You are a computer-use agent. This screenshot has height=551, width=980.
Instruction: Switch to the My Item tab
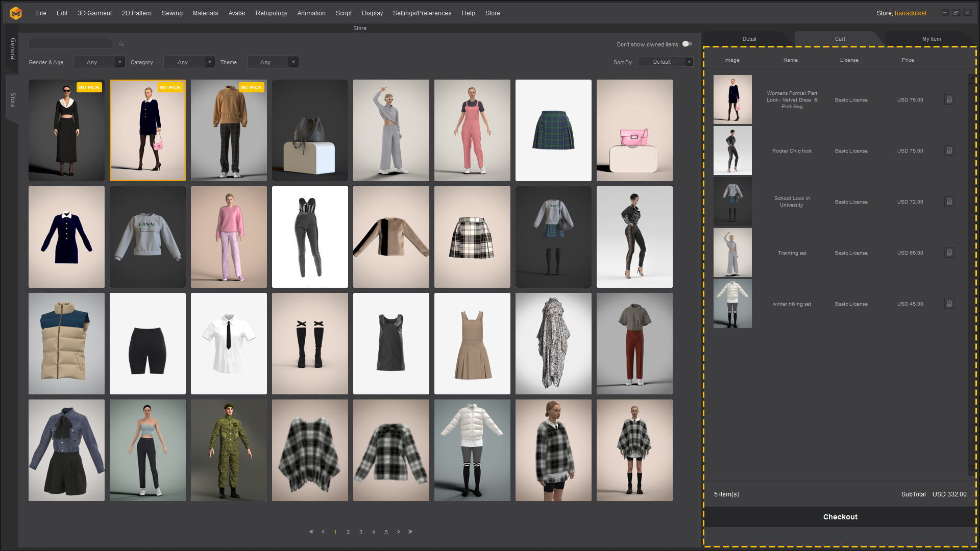coord(931,39)
